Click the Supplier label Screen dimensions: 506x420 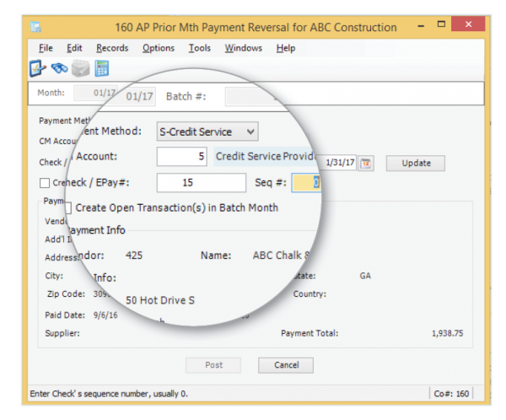[x=62, y=333]
